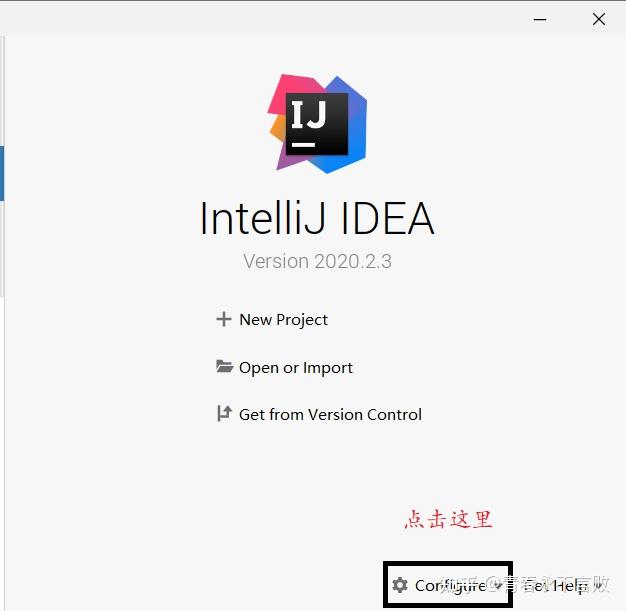Select Get from Version Control
626x611 pixels.
(x=330, y=415)
